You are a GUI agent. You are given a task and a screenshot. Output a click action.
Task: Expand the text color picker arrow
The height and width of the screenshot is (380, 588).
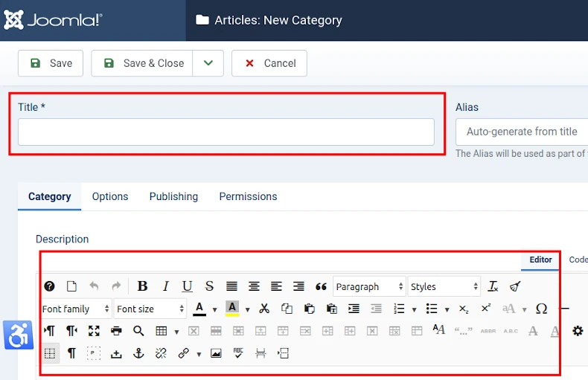(x=214, y=309)
